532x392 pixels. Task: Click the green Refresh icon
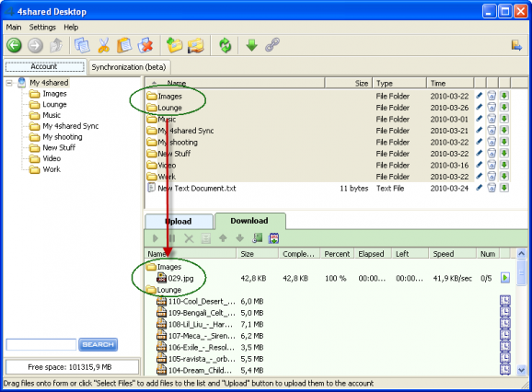pyautogui.click(x=225, y=45)
